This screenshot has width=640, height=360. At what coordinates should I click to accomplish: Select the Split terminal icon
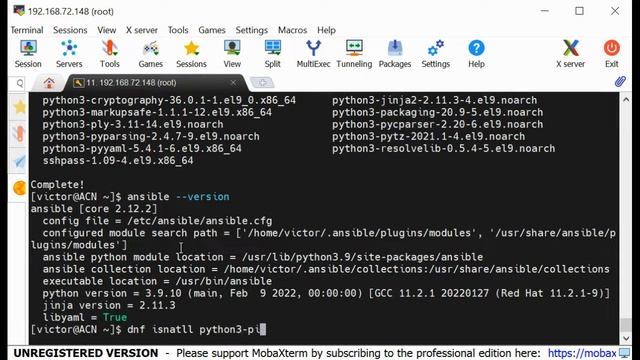(x=272, y=54)
